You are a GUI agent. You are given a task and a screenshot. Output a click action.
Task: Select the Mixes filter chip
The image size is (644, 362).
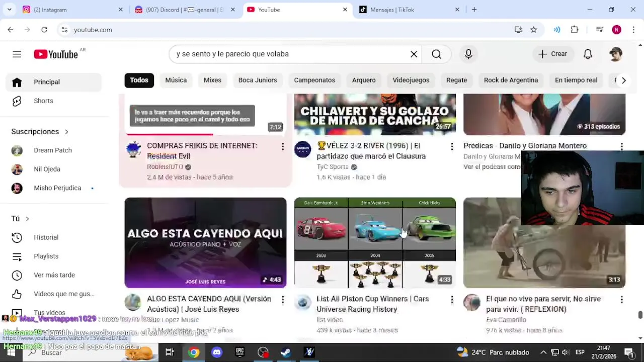click(x=212, y=80)
